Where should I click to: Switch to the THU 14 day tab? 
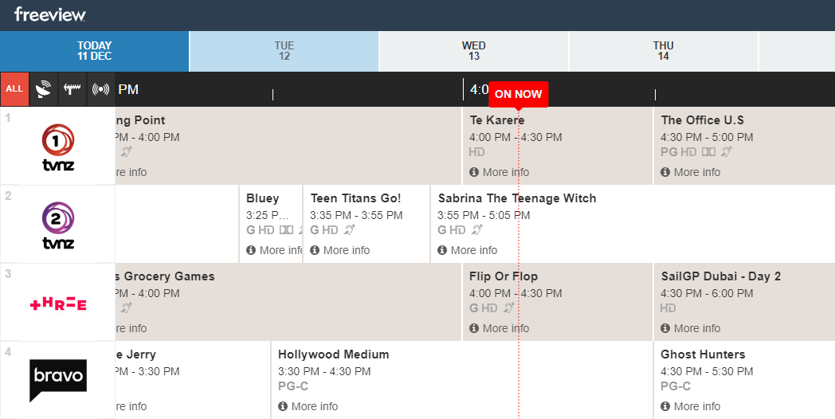click(663, 51)
